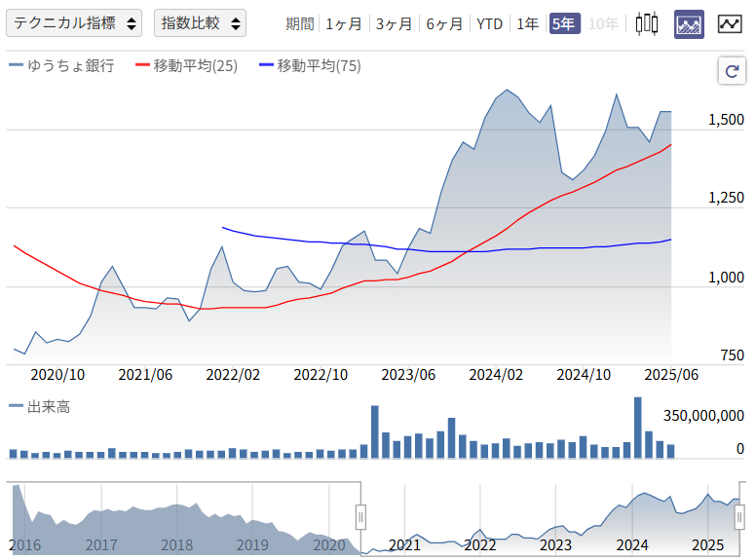Select the 1年 period
The height and width of the screenshot is (560, 756).
[527, 23]
